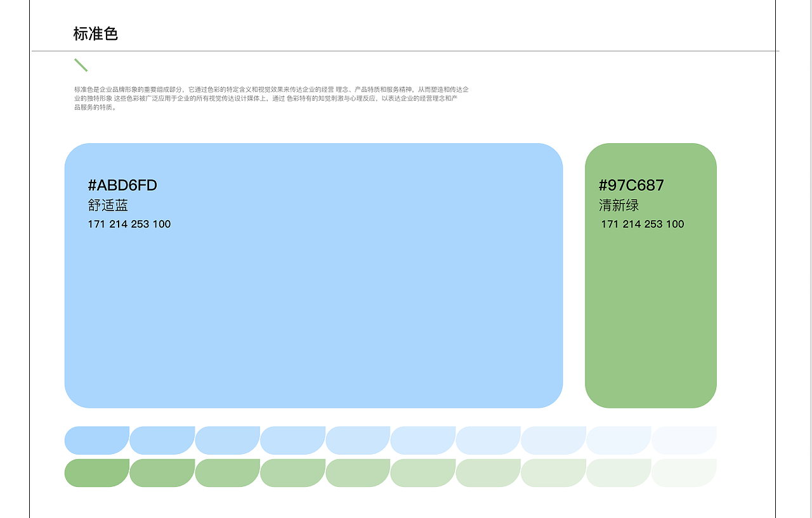Click the darkest blue tint swatch

[97, 440]
